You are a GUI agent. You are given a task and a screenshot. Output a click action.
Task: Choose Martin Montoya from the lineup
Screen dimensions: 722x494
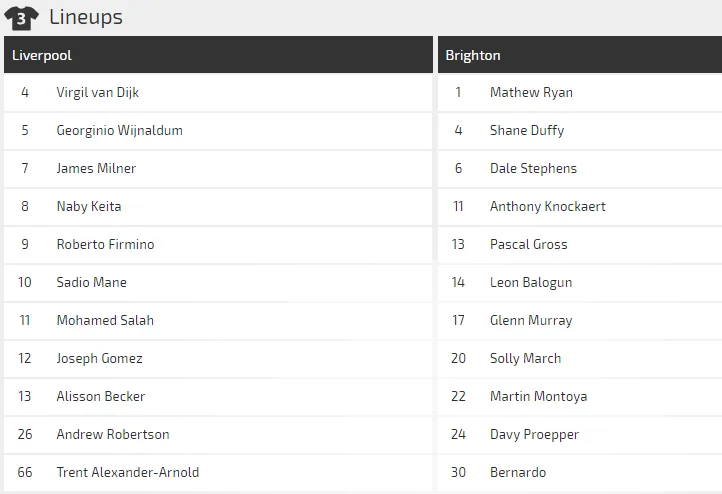538,396
